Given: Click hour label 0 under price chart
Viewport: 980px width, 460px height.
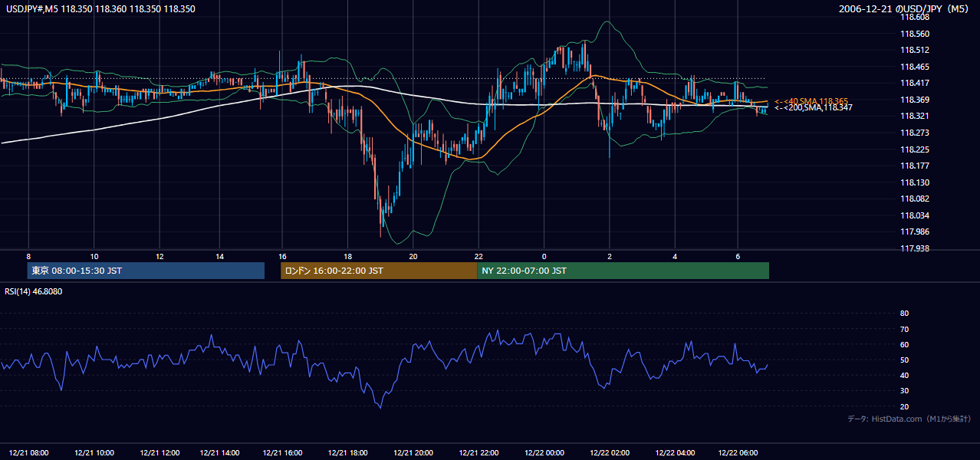Looking at the screenshot, I should (544, 256).
